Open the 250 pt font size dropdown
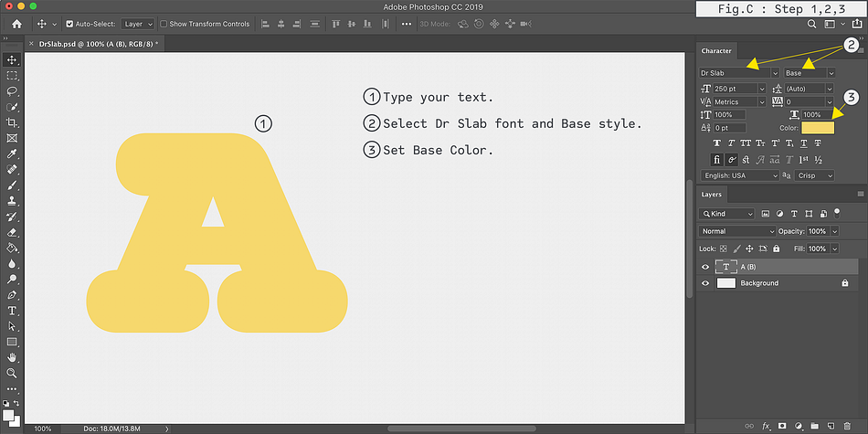Viewport: 868px width, 434px height. click(762, 89)
